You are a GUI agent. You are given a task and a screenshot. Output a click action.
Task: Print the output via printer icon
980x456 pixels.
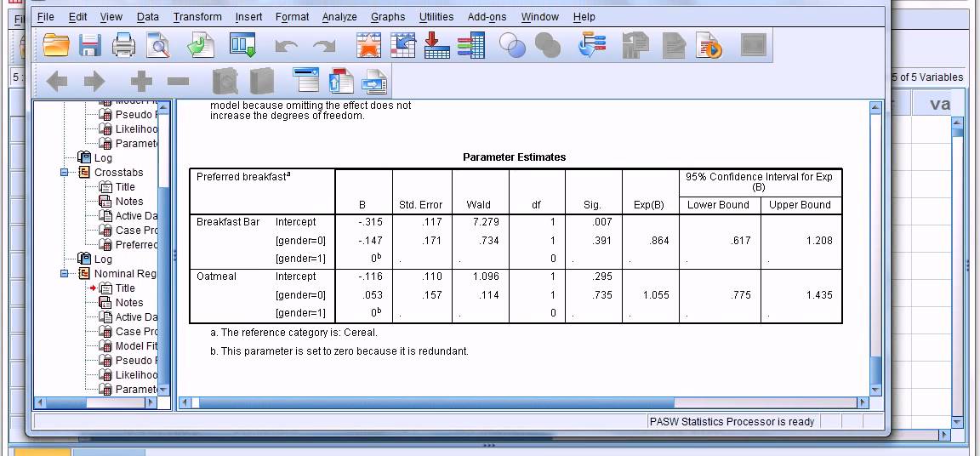(123, 46)
